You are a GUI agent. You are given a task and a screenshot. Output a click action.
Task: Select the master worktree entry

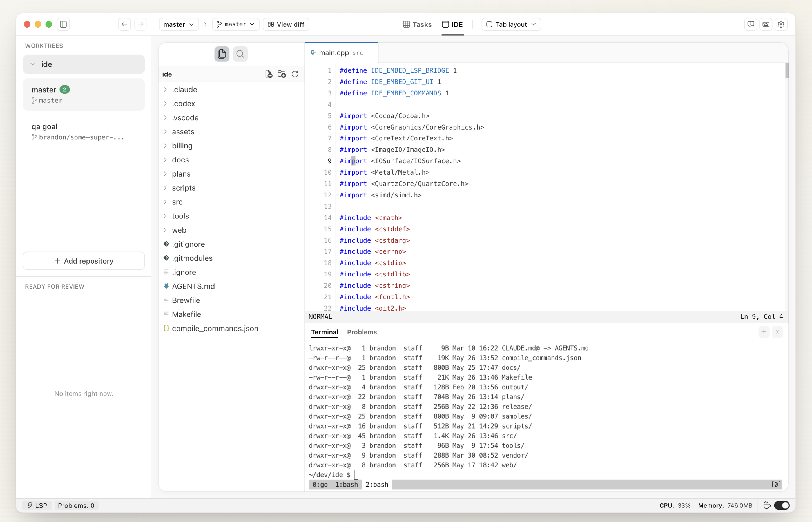tap(84, 95)
